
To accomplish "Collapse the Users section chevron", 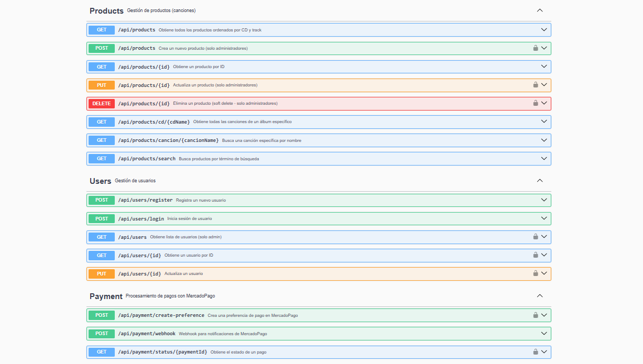I will [540, 181].
